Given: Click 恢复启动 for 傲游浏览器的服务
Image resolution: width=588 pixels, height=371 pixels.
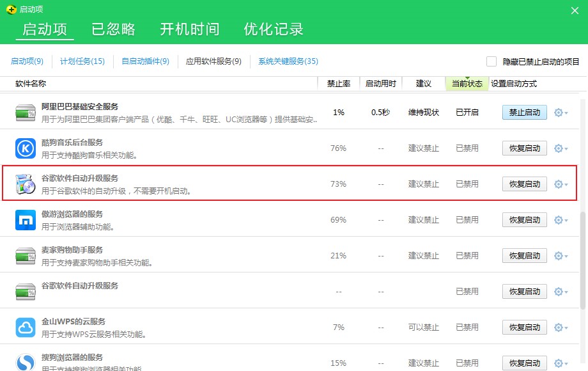Looking at the screenshot, I should tap(525, 220).
